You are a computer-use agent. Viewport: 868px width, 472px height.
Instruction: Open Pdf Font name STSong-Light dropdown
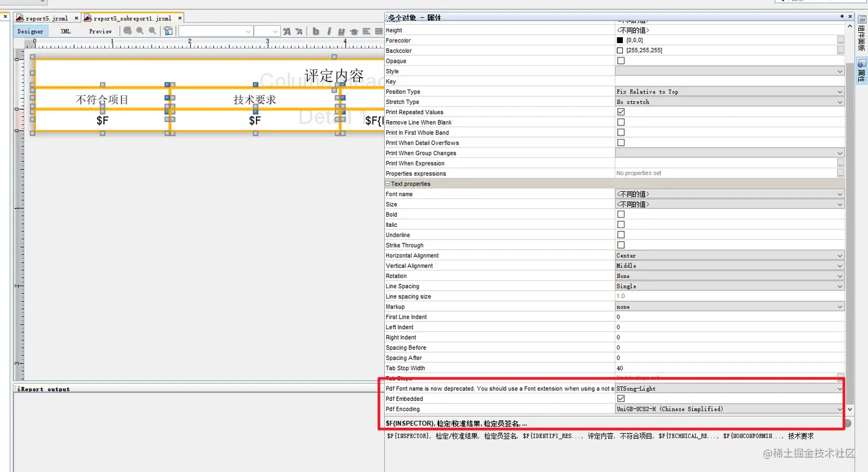730,389
